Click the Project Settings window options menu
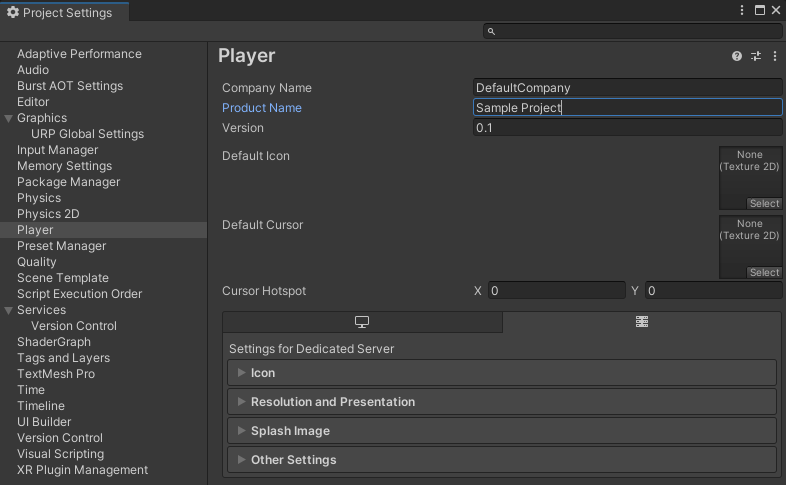The image size is (786, 485). click(x=742, y=10)
